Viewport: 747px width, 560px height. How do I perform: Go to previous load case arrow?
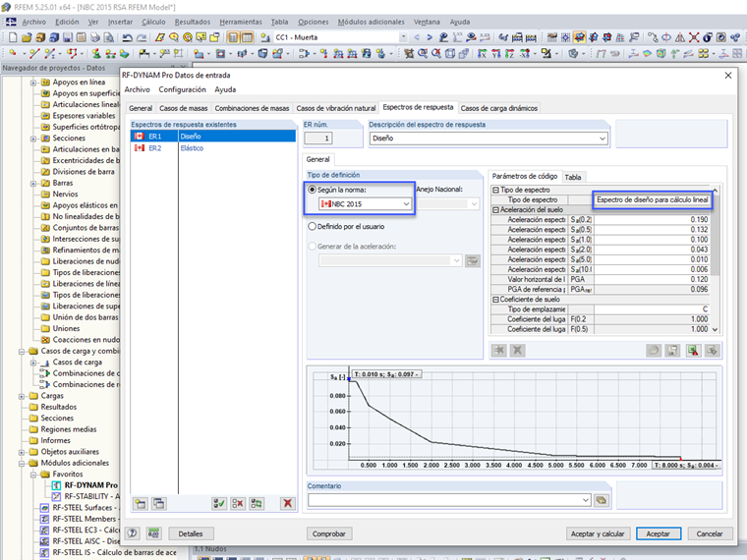tap(417, 37)
